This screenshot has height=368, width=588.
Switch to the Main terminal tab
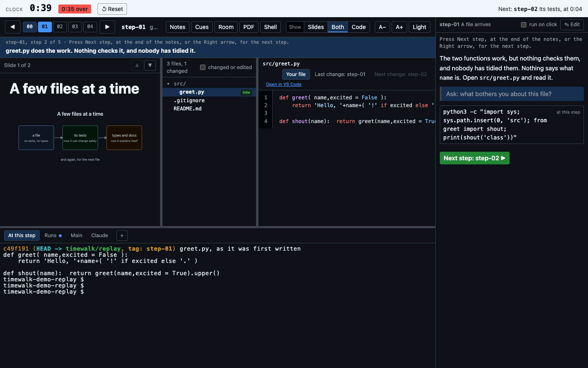tap(76, 236)
